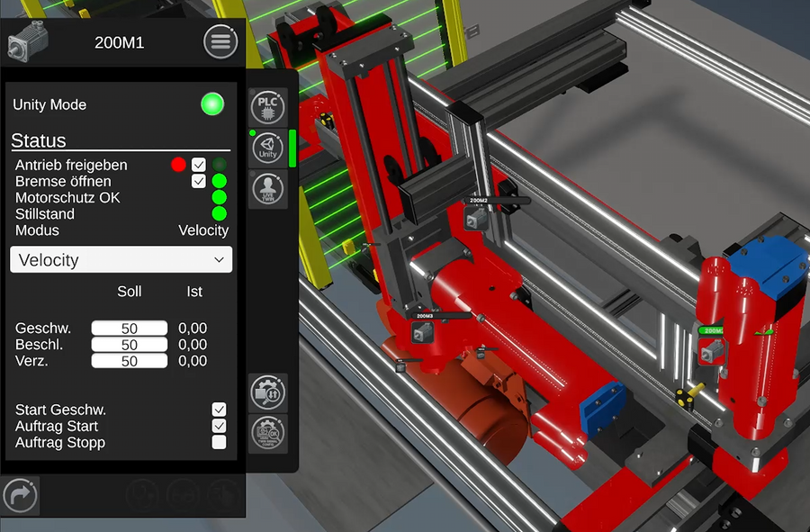Image resolution: width=810 pixels, height=532 pixels.
Task: Click the 200M1 panel title
Action: coord(120,42)
